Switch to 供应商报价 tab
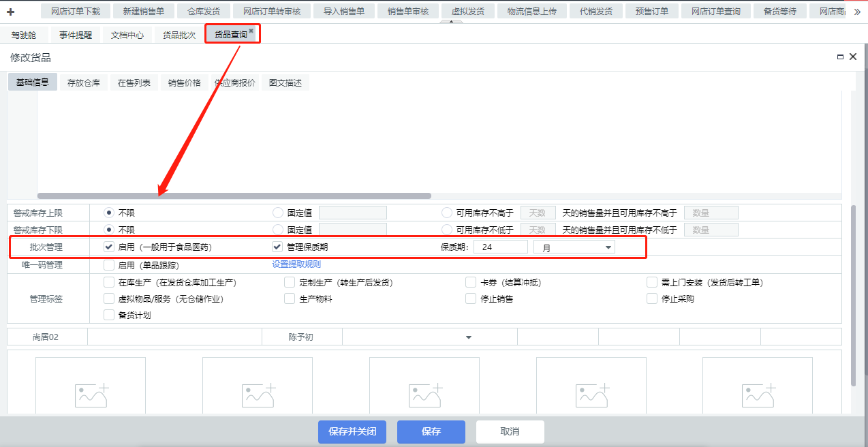The width and height of the screenshot is (868, 447). (x=235, y=82)
